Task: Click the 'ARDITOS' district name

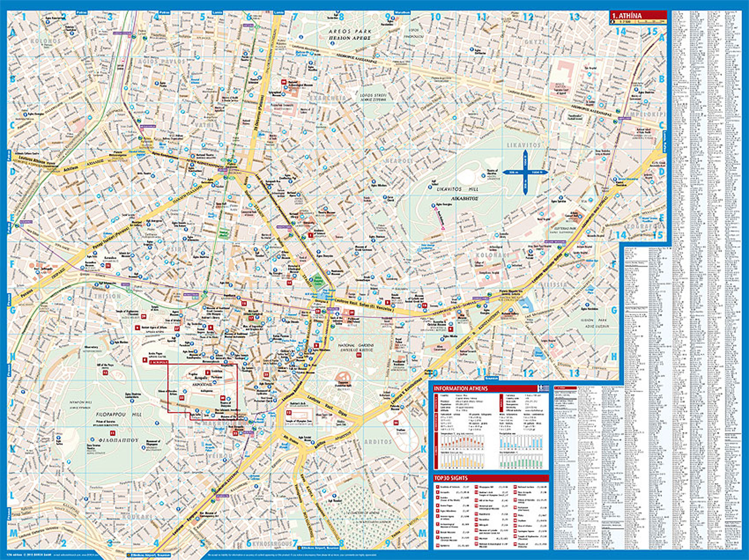Action: coord(378,442)
